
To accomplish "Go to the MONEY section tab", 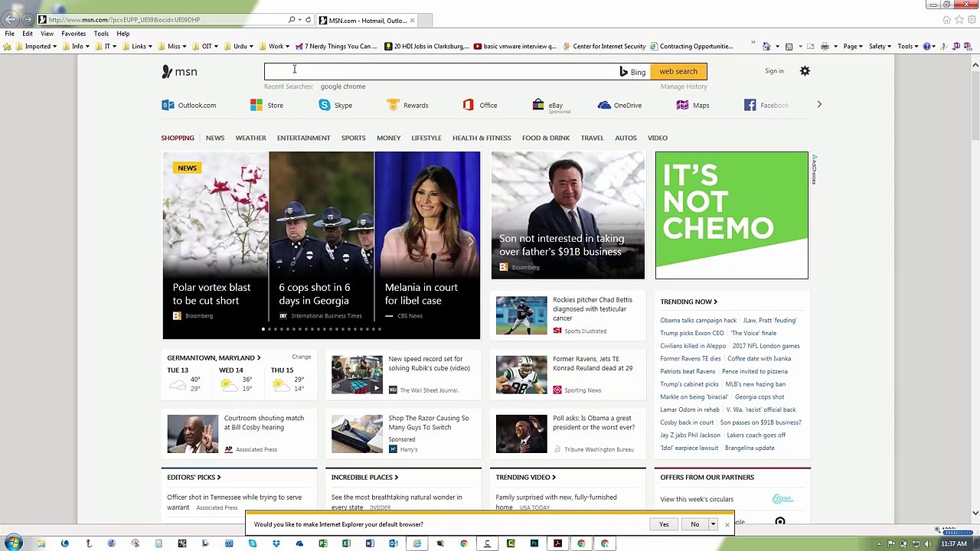I will [x=388, y=138].
